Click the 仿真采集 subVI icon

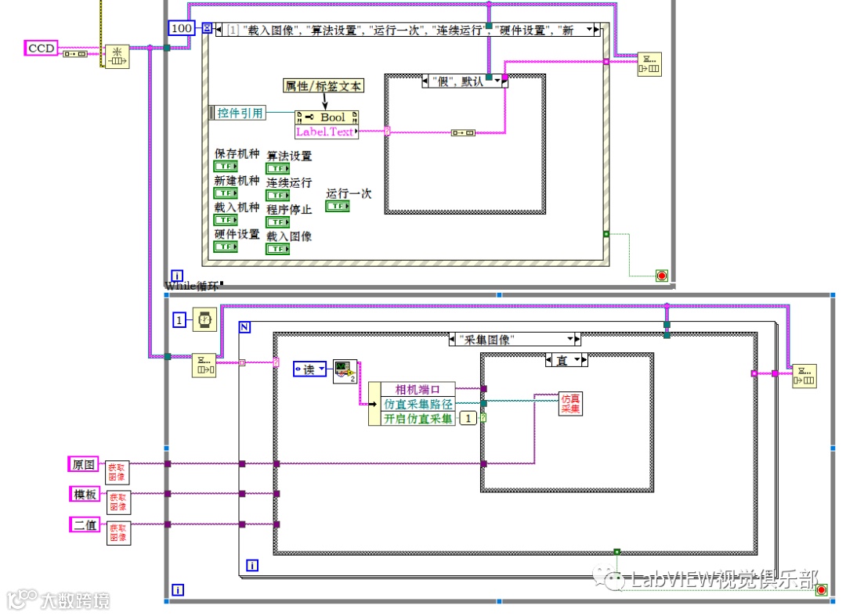(570, 404)
